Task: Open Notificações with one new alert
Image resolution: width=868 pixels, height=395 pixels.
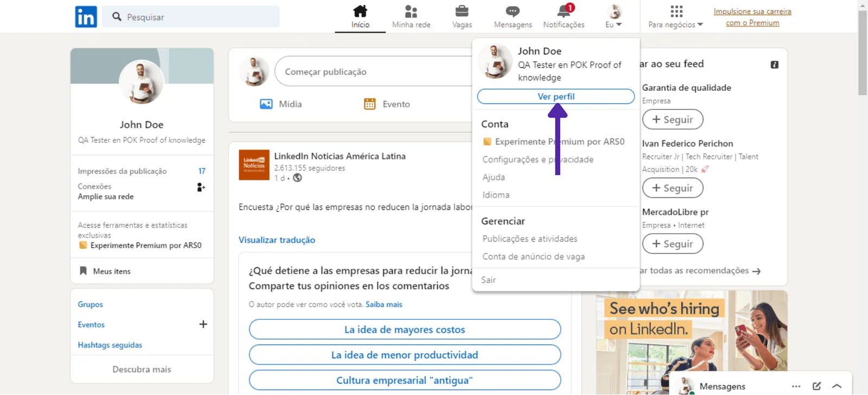Action: point(564,17)
